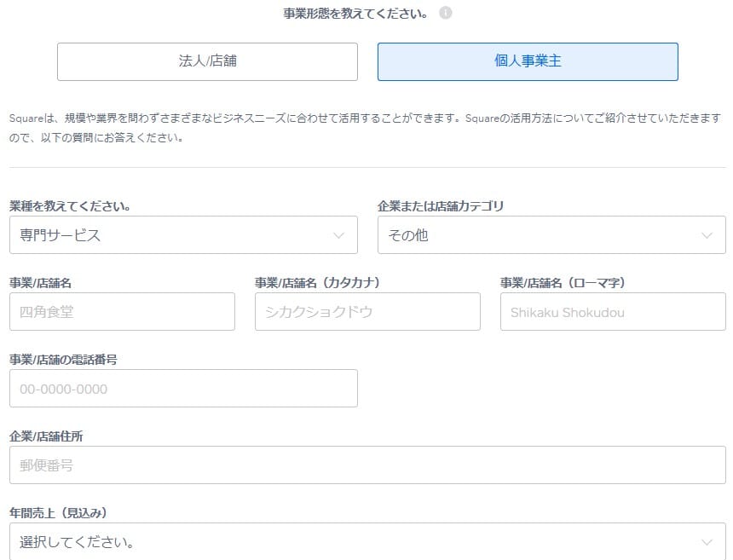The width and height of the screenshot is (733, 560).
Task: Focus the 00-0000-0000 phone number field
Action: click(x=182, y=388)
